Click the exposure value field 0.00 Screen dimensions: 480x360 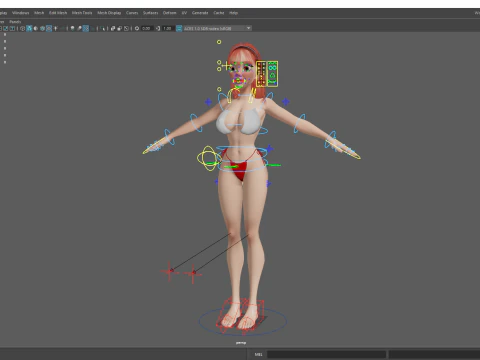(147, 28)
